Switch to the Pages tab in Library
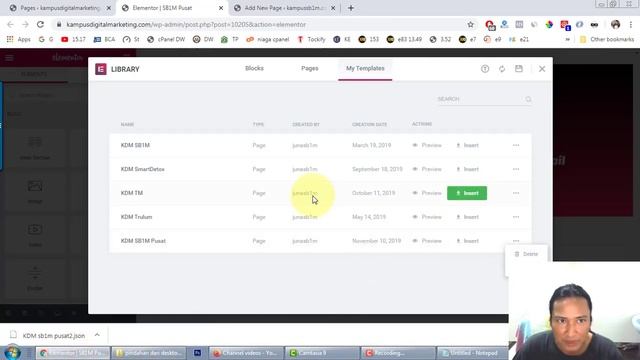 (x=309, y=68)
